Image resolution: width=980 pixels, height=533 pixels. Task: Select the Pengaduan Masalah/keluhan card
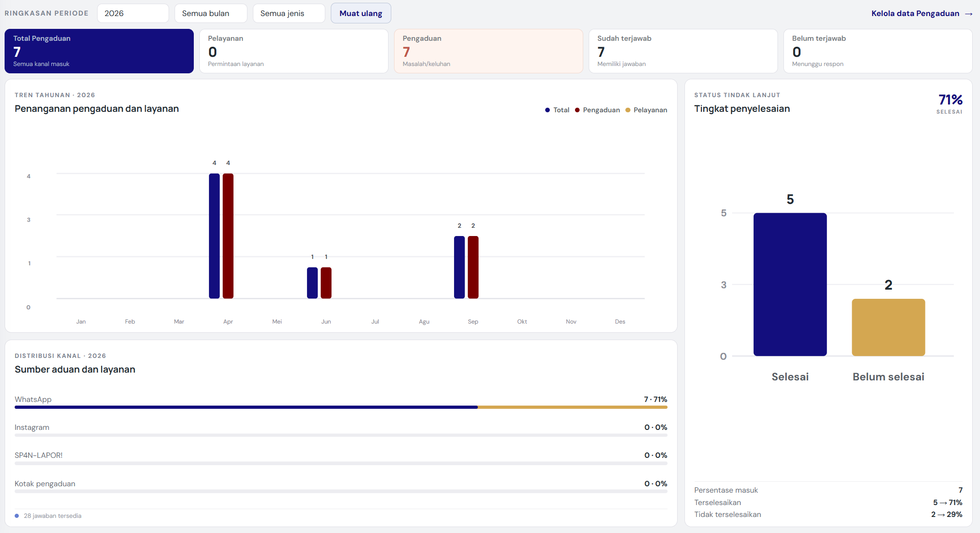[x=488, y=51]
